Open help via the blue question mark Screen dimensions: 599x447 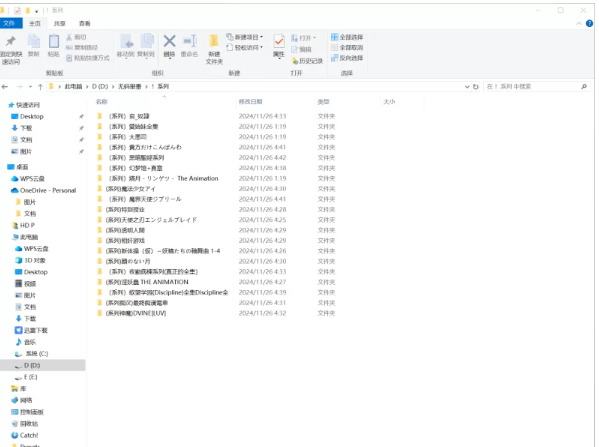(589, 24)
